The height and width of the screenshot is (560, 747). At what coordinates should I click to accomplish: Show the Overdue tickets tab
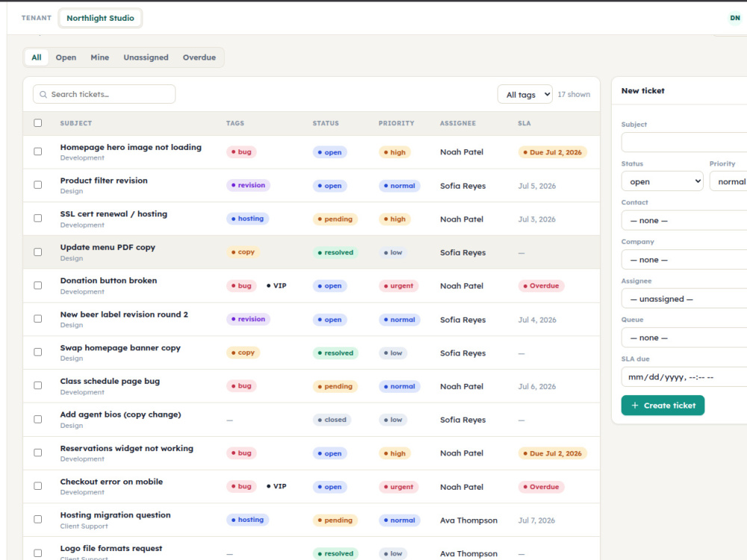pos(199,57)
